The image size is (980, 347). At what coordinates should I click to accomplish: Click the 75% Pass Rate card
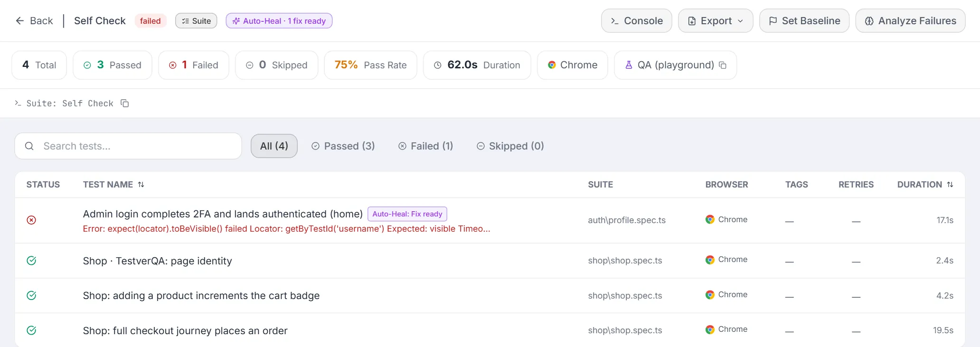click(x=371, y=65)
